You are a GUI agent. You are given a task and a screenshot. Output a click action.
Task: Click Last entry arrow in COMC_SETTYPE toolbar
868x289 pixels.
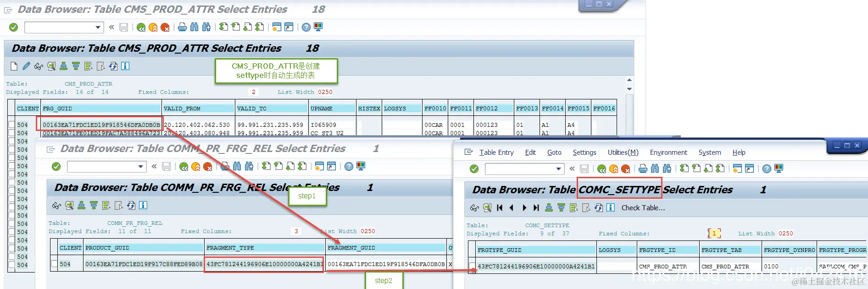[536, 208]
